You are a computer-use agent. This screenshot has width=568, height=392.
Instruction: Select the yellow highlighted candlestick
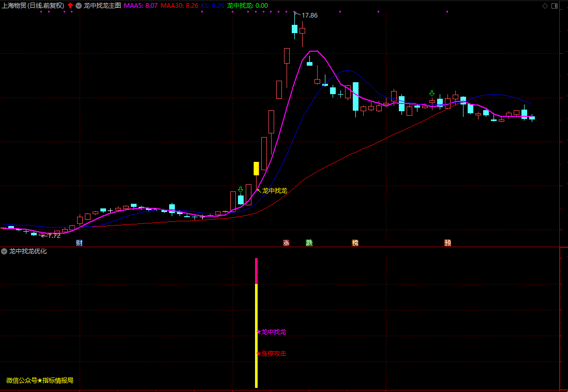256,169
